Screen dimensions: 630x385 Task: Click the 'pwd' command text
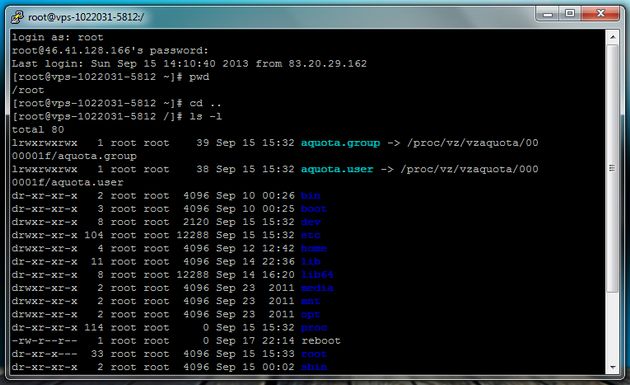199,77
